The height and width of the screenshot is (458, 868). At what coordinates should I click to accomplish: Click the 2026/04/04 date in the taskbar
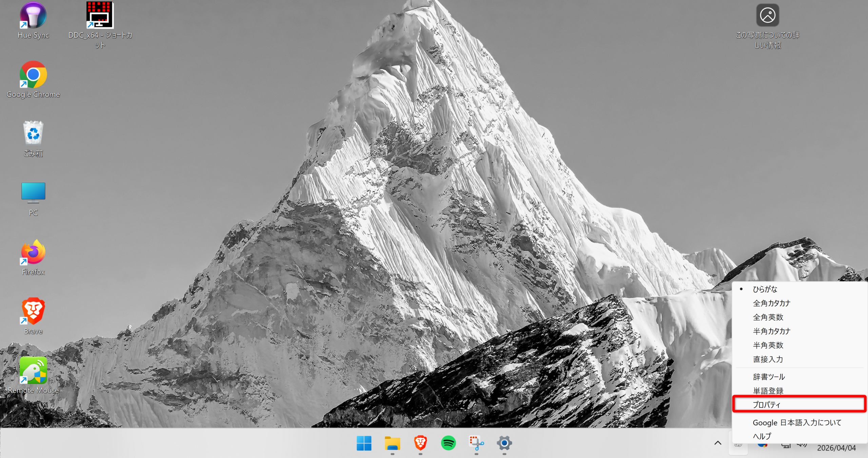coord(836,448)
